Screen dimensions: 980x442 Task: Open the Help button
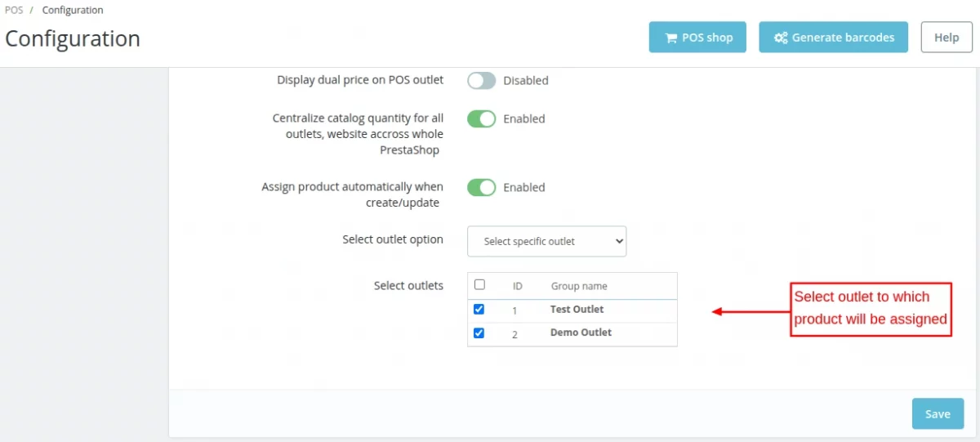tap(947, 38)
